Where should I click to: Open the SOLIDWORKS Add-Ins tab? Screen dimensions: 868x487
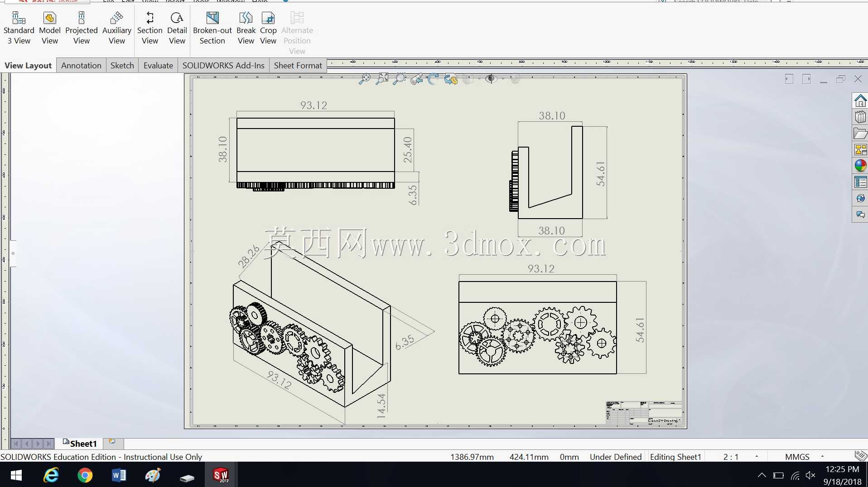coord(223,66)
